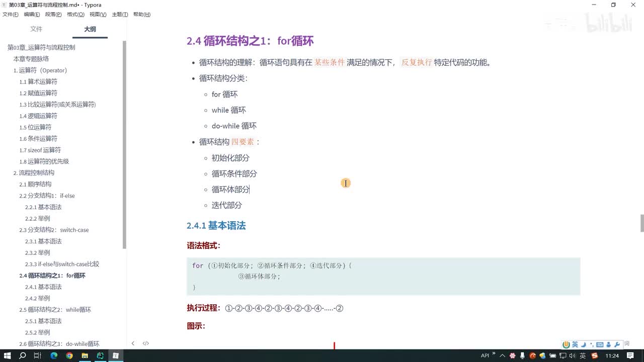Screen dimensions: 644x362
Task: Go to outline item 本章专题脉络
Action: pos(31,59)
